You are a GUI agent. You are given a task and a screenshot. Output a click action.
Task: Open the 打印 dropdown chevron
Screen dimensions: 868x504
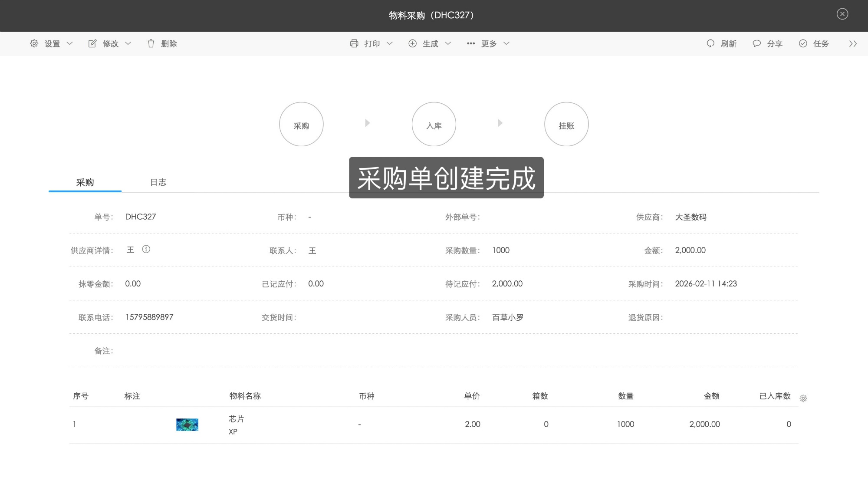[x=390, y=43]
